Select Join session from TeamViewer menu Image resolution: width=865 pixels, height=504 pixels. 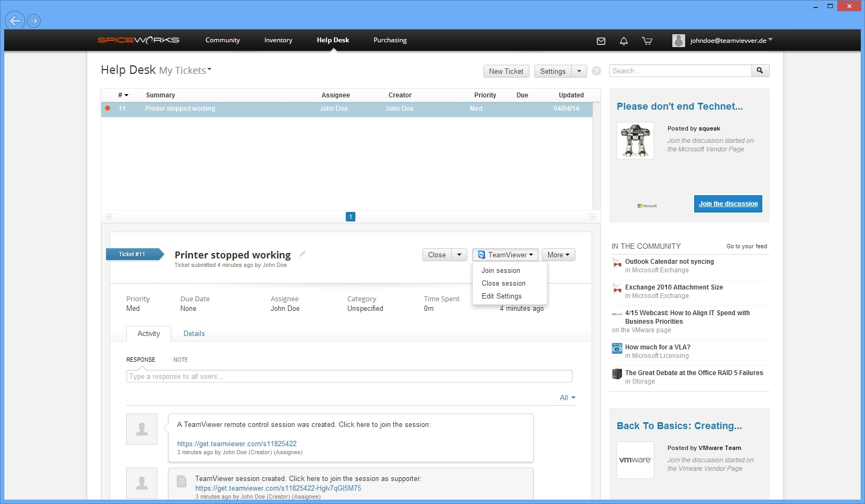point(500,271)
